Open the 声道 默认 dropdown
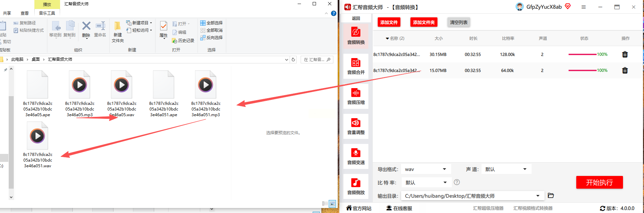 [506, 169]
